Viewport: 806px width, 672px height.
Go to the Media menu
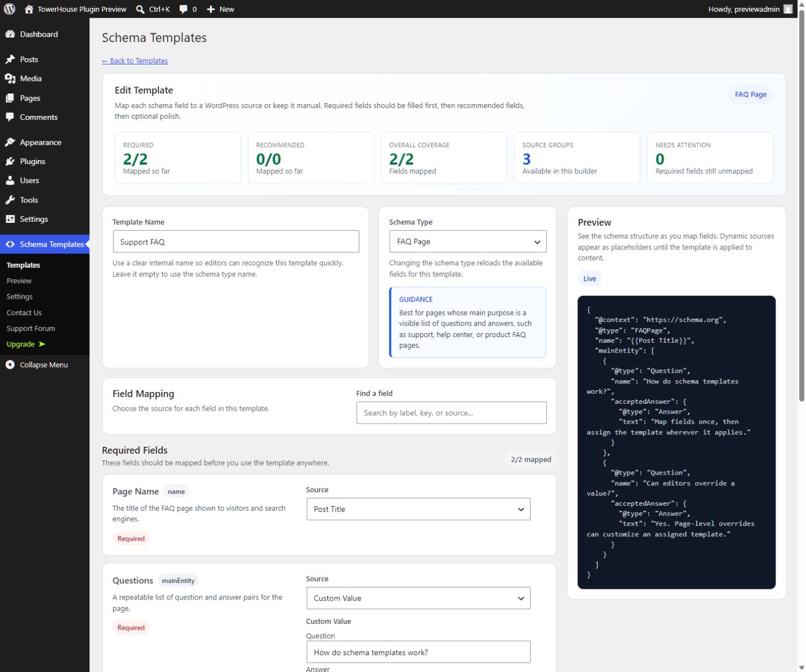(45, 79)
